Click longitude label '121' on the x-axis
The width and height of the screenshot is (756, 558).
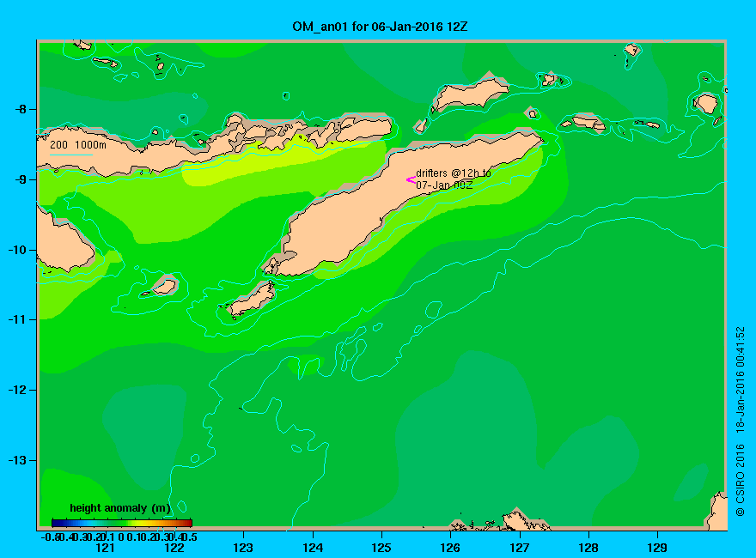pos(105,548)
